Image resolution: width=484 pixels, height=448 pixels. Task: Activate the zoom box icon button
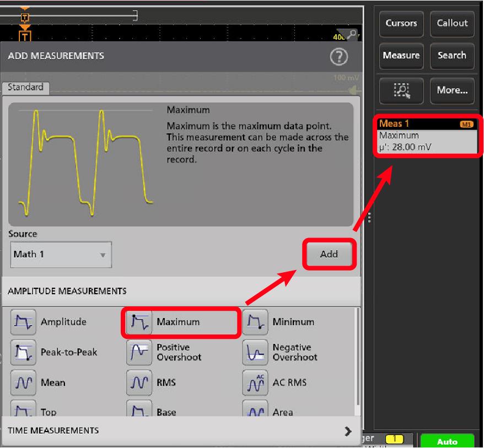[x=401, y=90]
